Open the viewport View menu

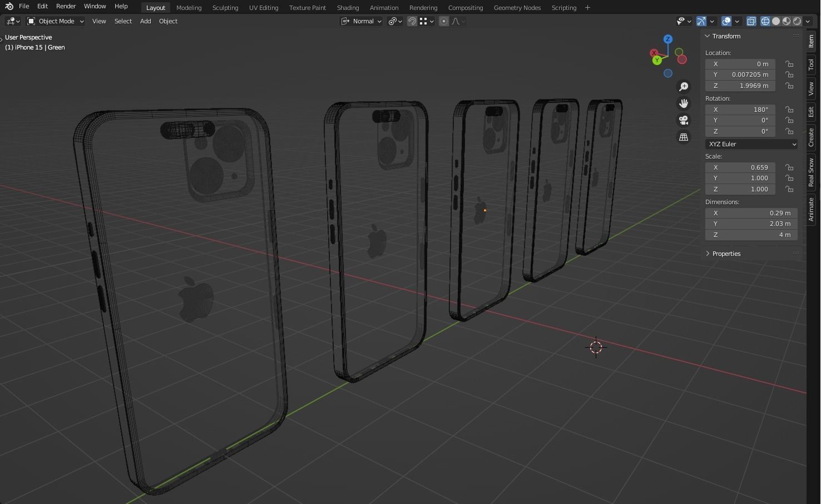(99, 21)
